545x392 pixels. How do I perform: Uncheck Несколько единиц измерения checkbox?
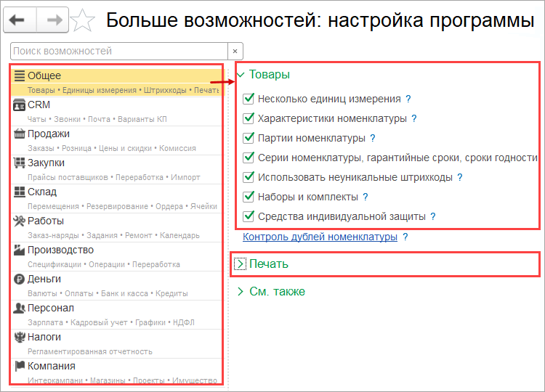coord(249,99)
